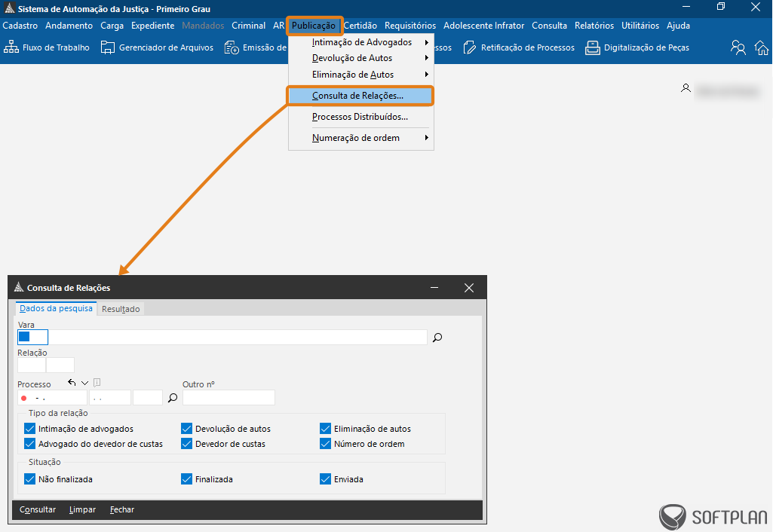773x532 pixels.
Task: Click the home icon in toolbar
Action: [x=762, y=47]
